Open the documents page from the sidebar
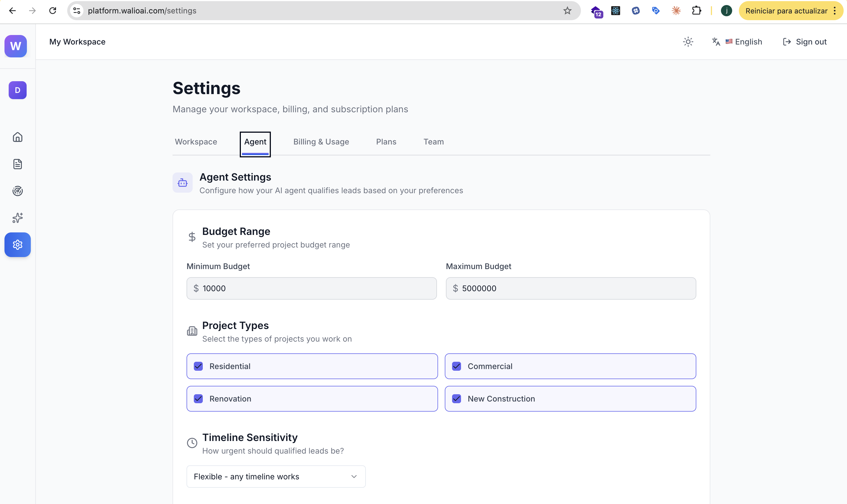This screenshot has width=847, height=504. (17, 164)
